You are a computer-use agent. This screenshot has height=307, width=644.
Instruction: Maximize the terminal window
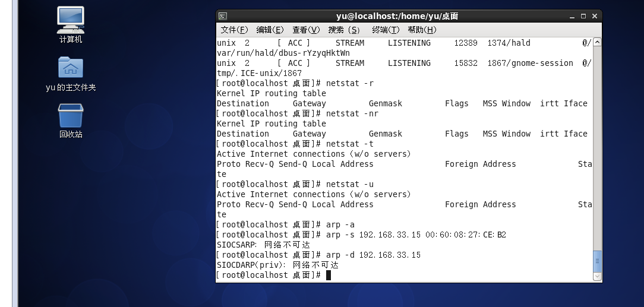(x=583, y=17)
